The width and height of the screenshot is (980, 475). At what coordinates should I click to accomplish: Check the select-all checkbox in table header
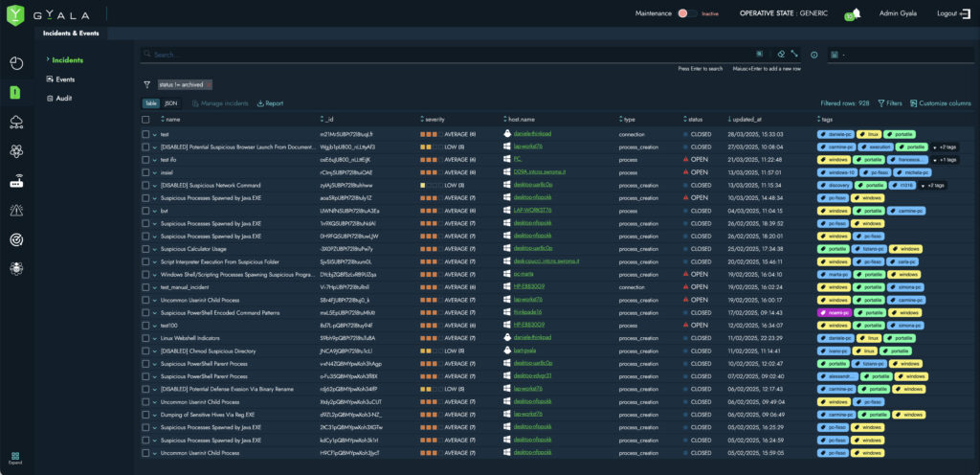pyautogui.click(x=145, y=120)
